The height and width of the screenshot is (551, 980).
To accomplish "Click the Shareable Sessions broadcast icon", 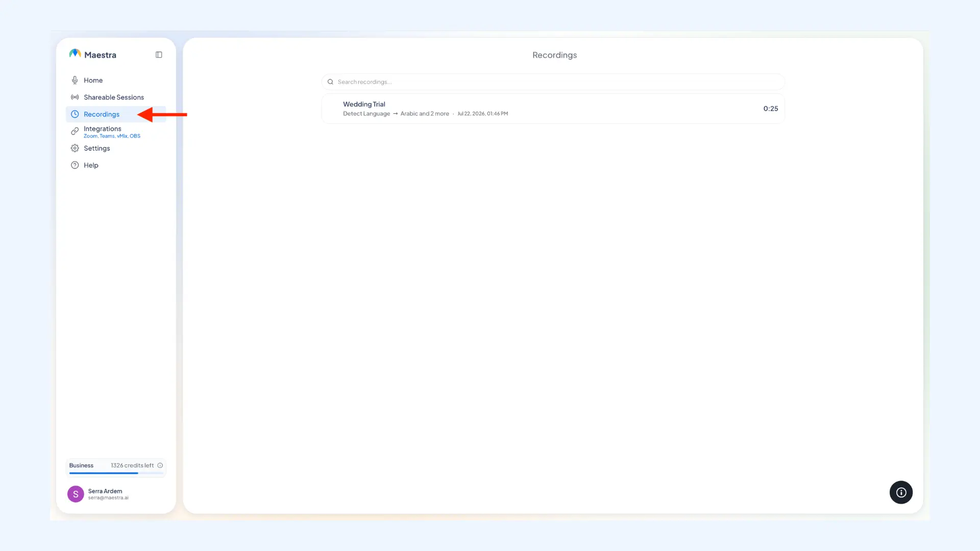I will click(x=75, y=97).
